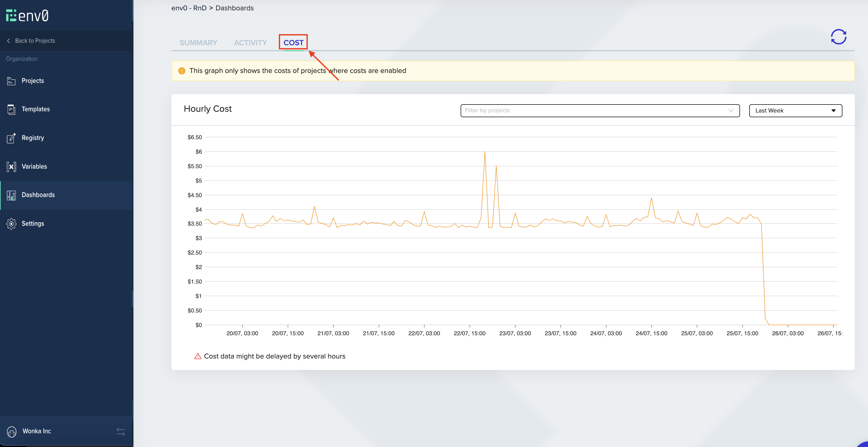The width and height of the screenshot is (868, 447).
Task: Expand the Last Week time range dropdown
Action: (x=795, y=110)
